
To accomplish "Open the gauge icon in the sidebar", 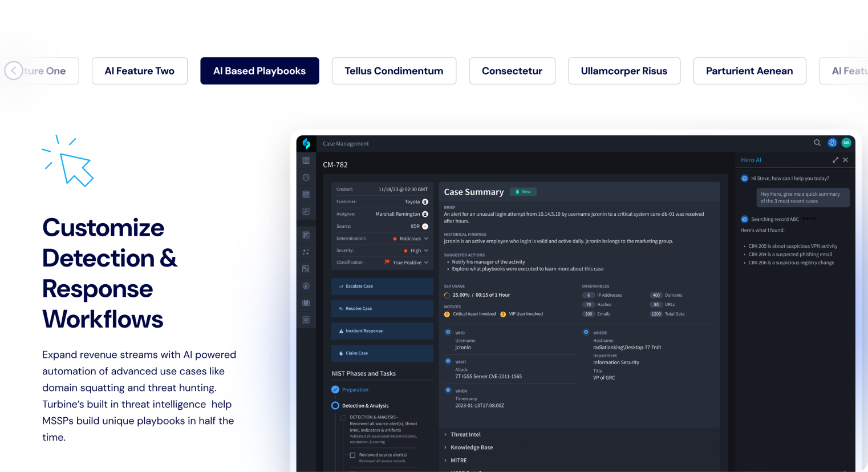I will [306, 177].
